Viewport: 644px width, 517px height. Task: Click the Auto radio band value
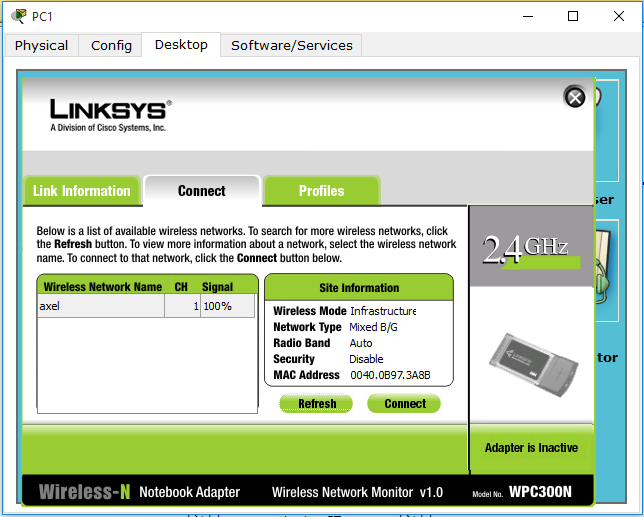click(x=361, y=343)
